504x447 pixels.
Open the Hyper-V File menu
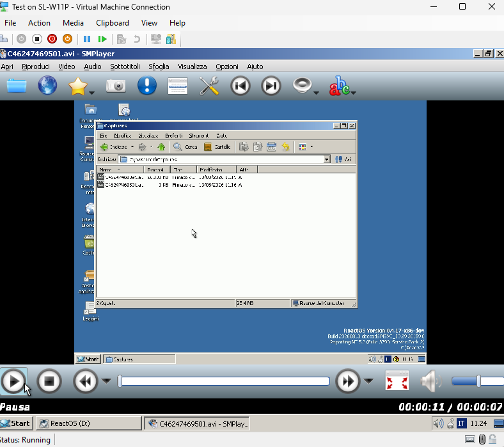(x=10, y=23)
